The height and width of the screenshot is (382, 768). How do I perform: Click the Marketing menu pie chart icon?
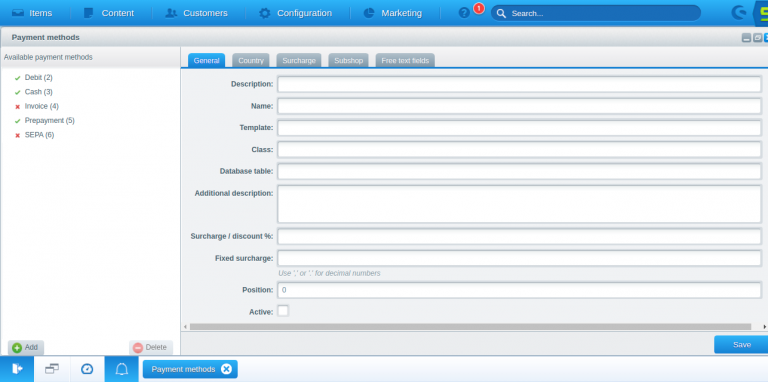pos(369,13)
